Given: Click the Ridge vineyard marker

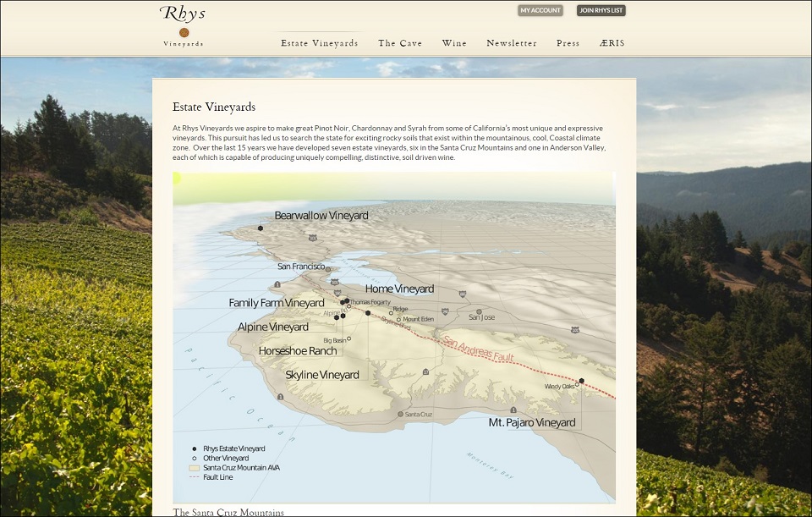Looking at the screenshot, I should tap(391, 313).
